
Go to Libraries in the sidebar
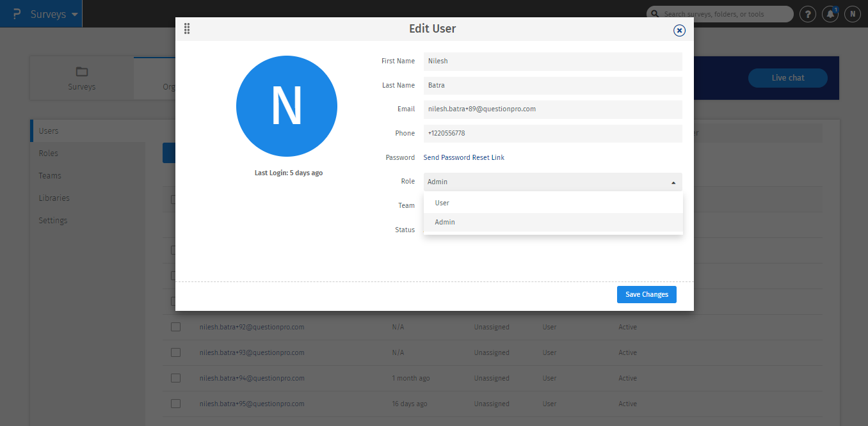tap(54, 198)
